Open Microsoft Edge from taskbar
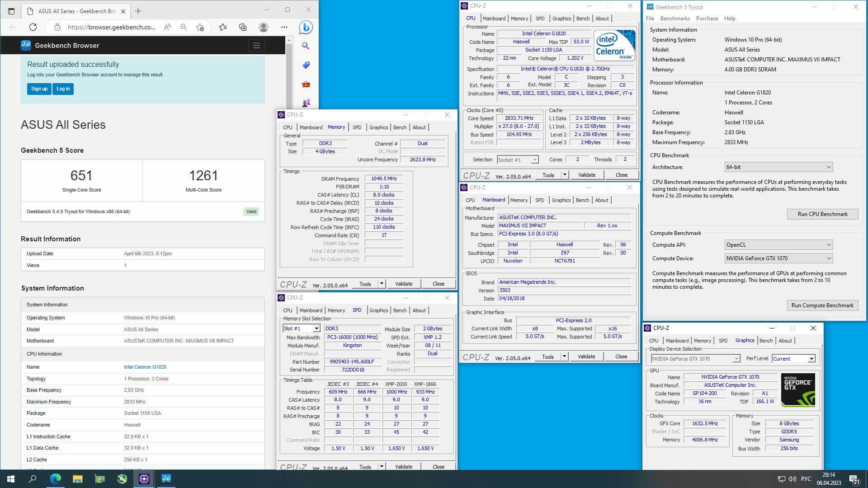 coord(55,479)
